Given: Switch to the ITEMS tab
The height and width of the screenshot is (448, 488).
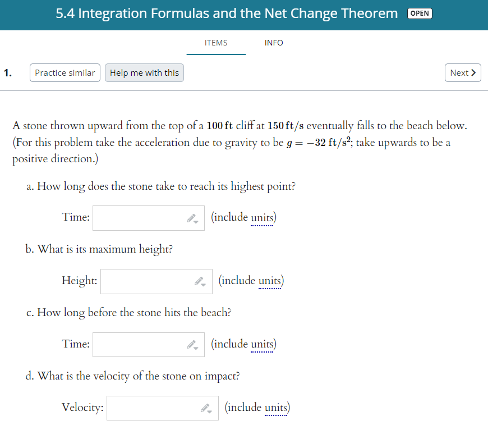Looking at the screenshot, I should [x=216, y=43].
